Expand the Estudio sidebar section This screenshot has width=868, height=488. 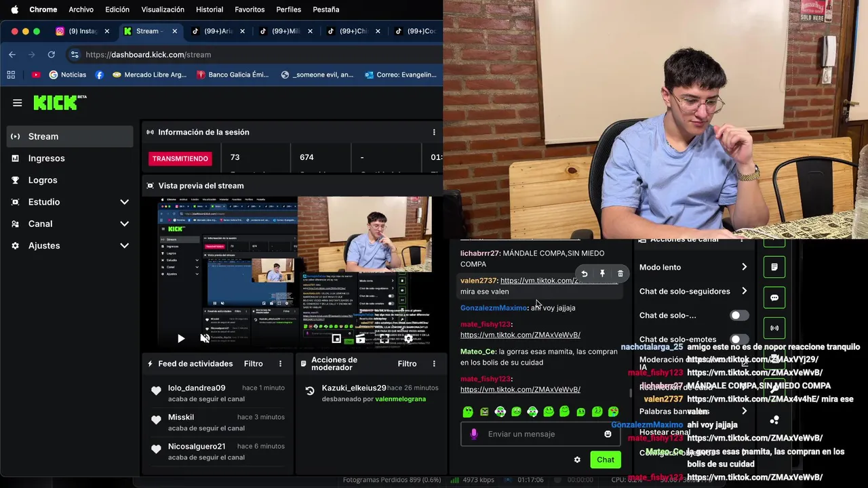click(71, 202)
